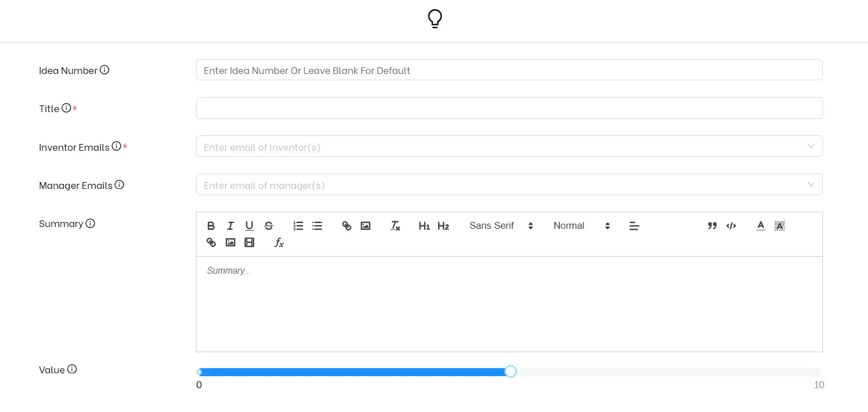
Task: Toggle underline formatting in Summary toolbar
Action: [x=249, y=226]
